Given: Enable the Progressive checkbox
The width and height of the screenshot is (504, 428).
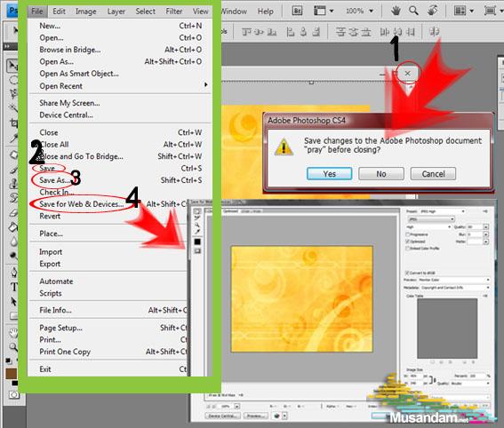Looking at the screenshot, I should (408, 234).
